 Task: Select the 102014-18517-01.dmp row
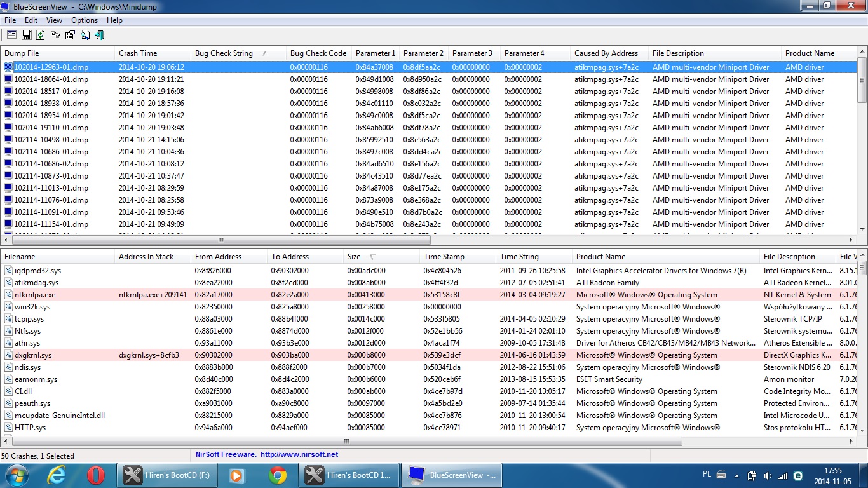(429, 91)
